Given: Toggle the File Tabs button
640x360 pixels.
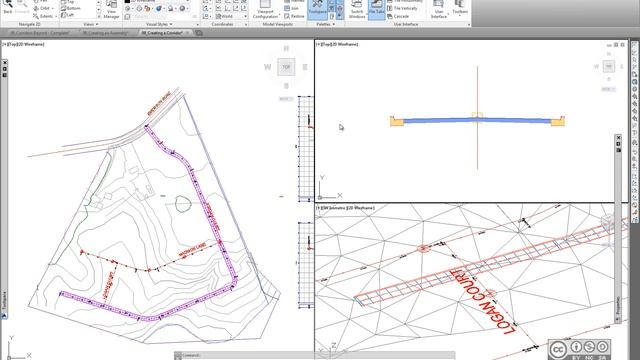Looking at the screenshot, I should (x=376, y=10).
